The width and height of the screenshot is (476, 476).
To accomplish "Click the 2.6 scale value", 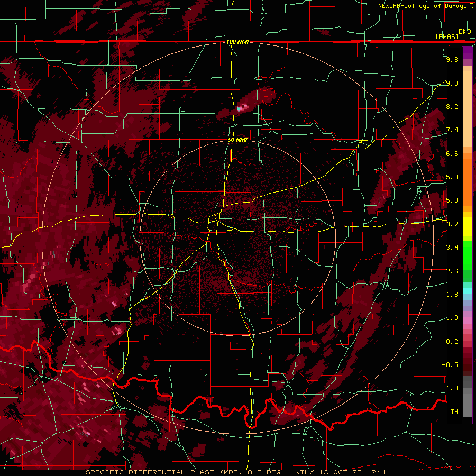I will (x=452, y=271).
